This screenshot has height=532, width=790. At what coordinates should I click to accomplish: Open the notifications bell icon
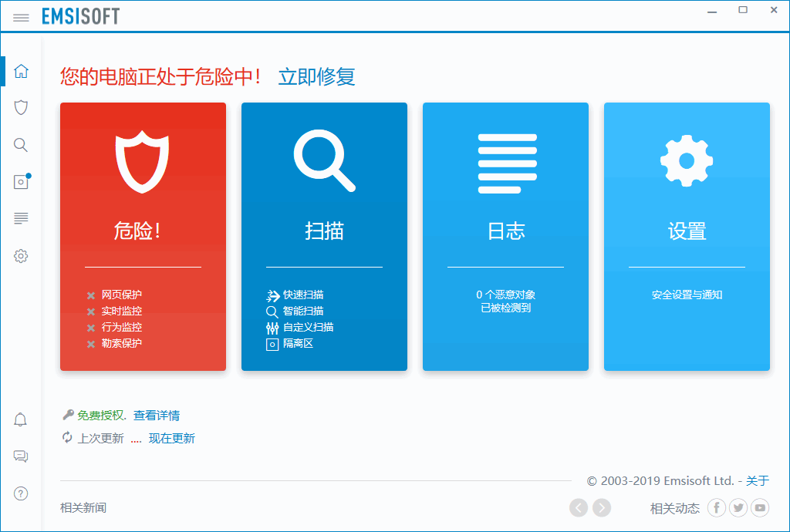(x=20, y=419)
